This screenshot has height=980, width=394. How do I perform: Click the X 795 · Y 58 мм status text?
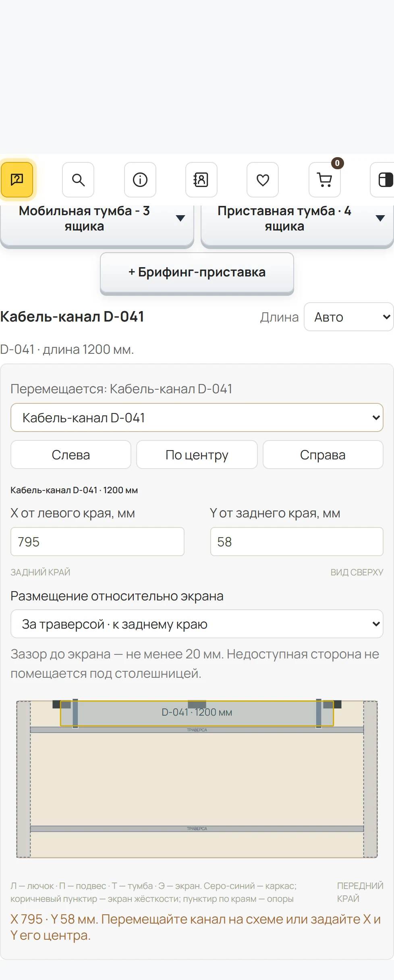coord(195,927)
